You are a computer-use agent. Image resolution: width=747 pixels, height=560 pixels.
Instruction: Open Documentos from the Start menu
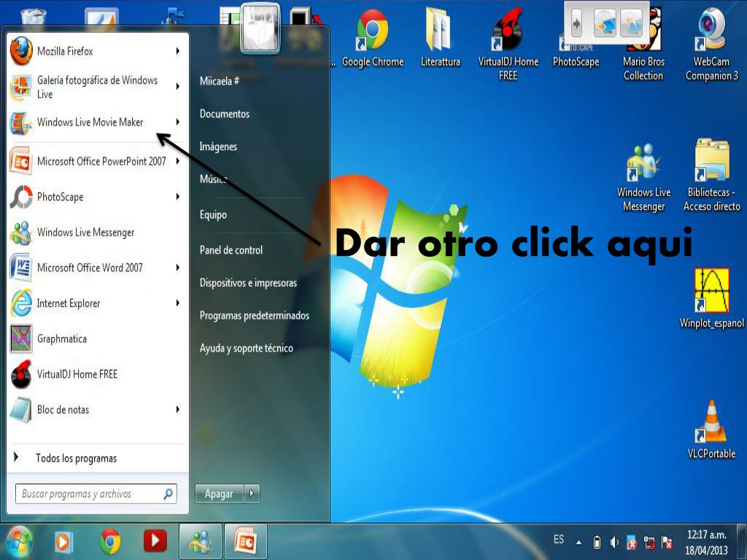point(225,114)
